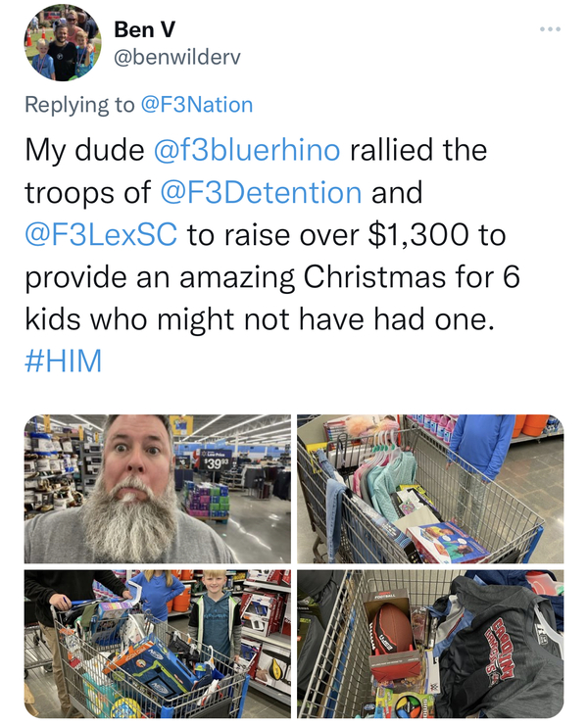Viewport: 588px width, 726px height.
Task: Open the @benwilderv handle
Action: click(x=176, y=58)
